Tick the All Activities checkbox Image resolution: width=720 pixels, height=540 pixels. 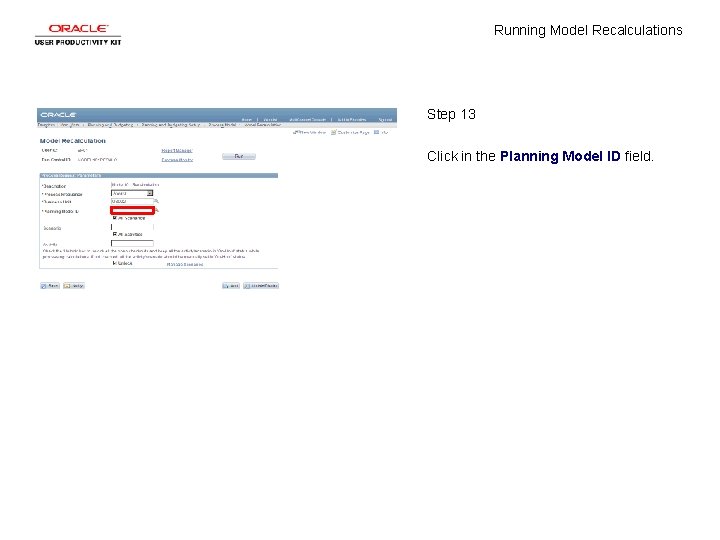pos(115,234)
